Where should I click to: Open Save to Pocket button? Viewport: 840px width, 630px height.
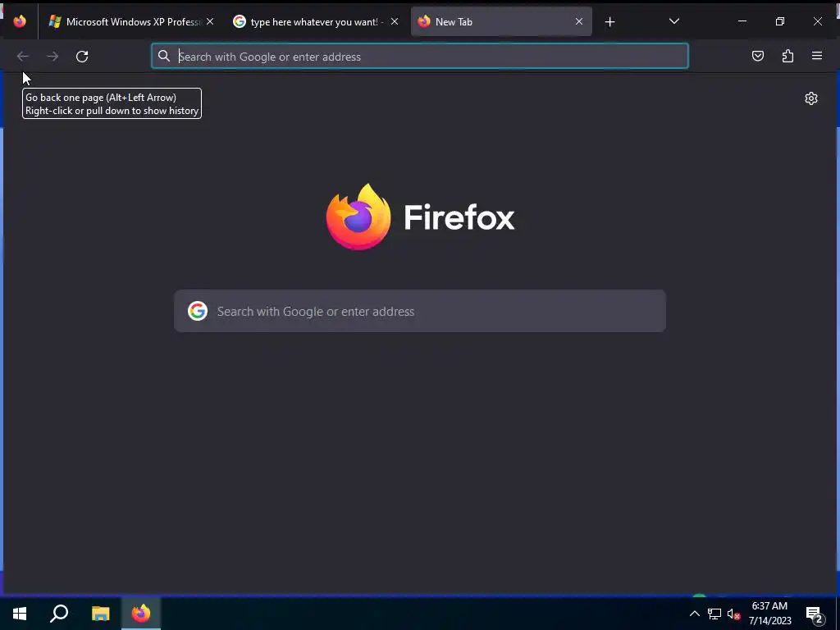[x=757, y=56]
